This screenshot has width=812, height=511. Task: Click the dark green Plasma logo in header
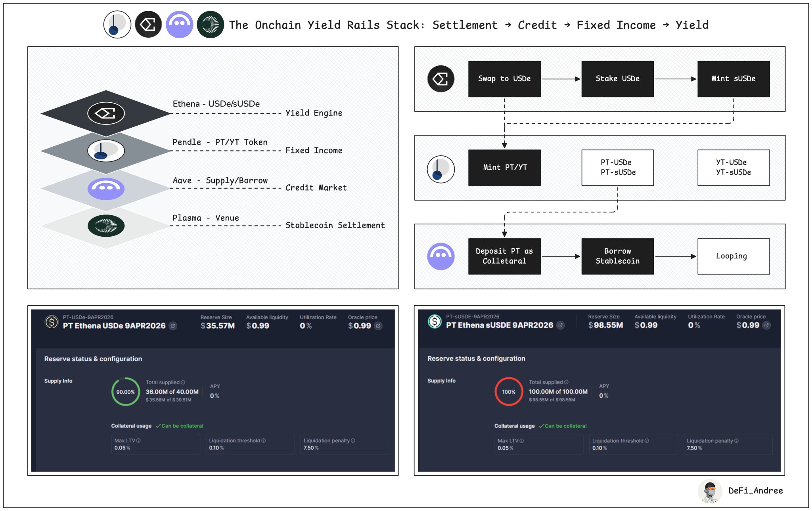click(x=210, y=25)
